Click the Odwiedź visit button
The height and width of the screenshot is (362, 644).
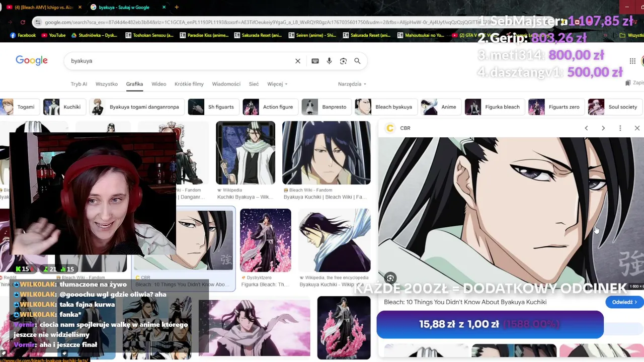coord(624,302)
